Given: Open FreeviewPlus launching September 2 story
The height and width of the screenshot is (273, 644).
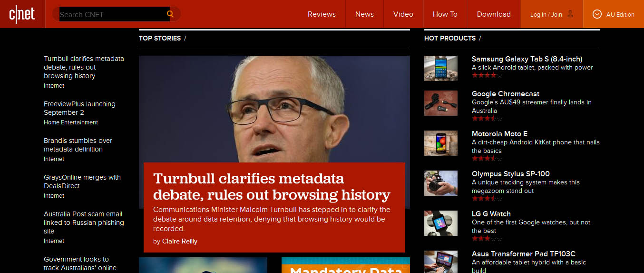Looking at the screenshot, I should pyautogui.click(x=79, y=108).
